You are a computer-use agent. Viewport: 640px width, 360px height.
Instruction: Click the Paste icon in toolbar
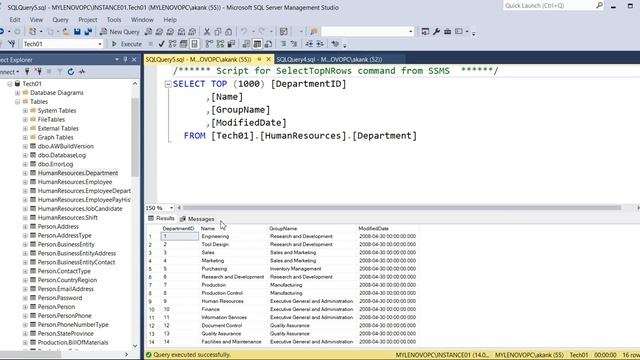(229, 31)
